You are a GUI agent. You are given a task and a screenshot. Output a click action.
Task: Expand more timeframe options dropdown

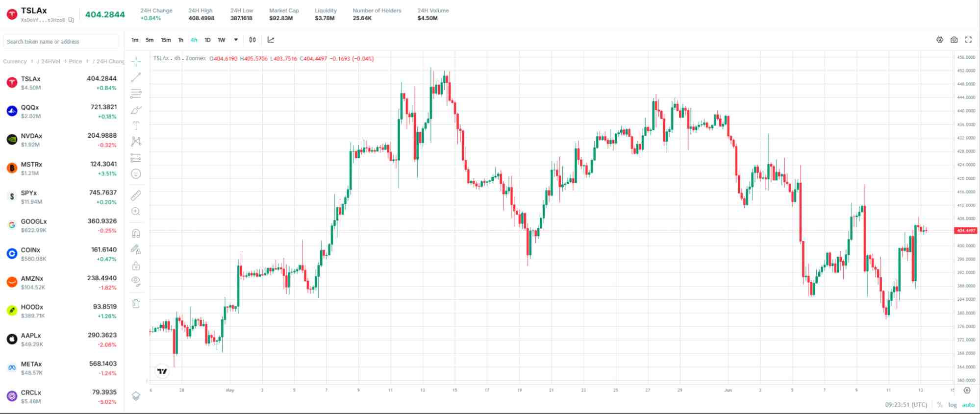tap(236, 40)
